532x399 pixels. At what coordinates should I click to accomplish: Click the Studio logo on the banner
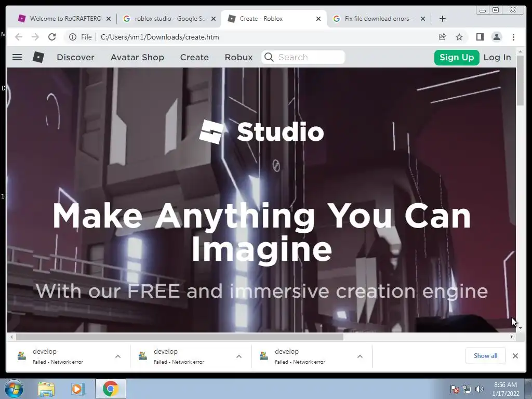tap(261, 132)
